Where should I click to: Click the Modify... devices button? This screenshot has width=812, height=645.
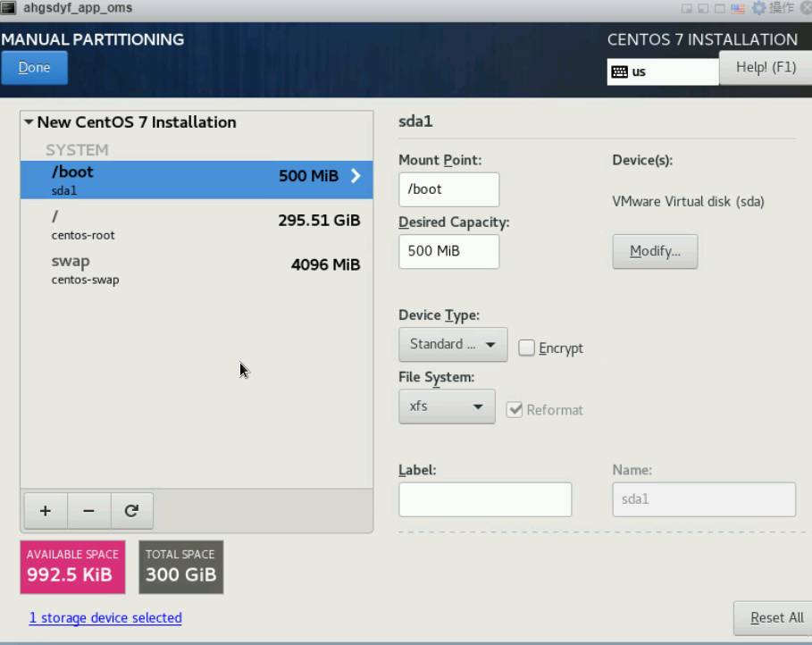[x=655, y=251]
